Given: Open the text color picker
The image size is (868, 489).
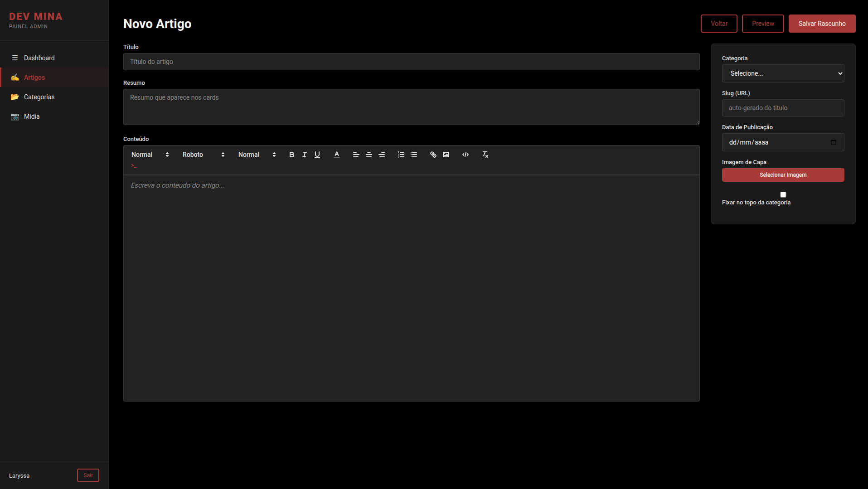Looking at the screenshot, I should 337,155.
